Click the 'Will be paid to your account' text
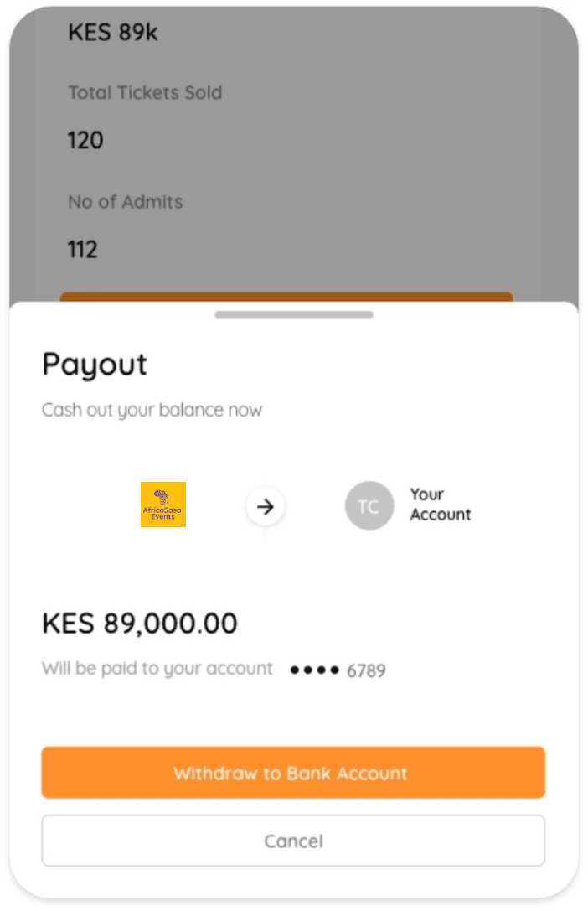The width and height of the screenshot is (588, 911). point(157,669)
